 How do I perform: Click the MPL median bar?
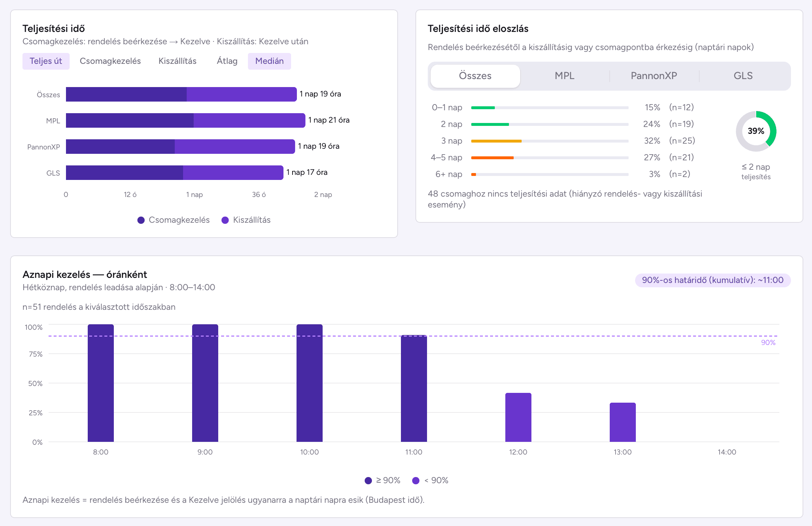click(186, 120)
